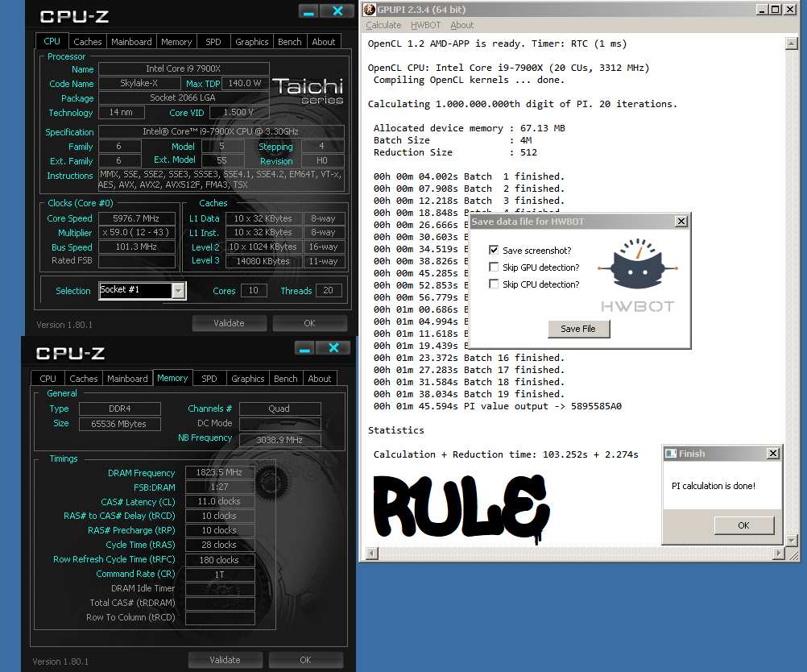The width and height of the screenshot is (807, 672).
Task: Click the Memory Size 65536 MBytes value
Action: [119, 424]
